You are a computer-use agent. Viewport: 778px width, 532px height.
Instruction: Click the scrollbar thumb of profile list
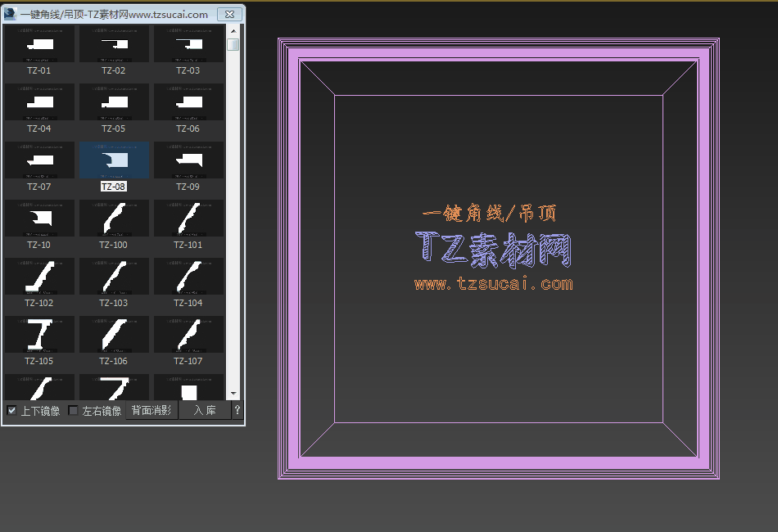tap(233, 44)
